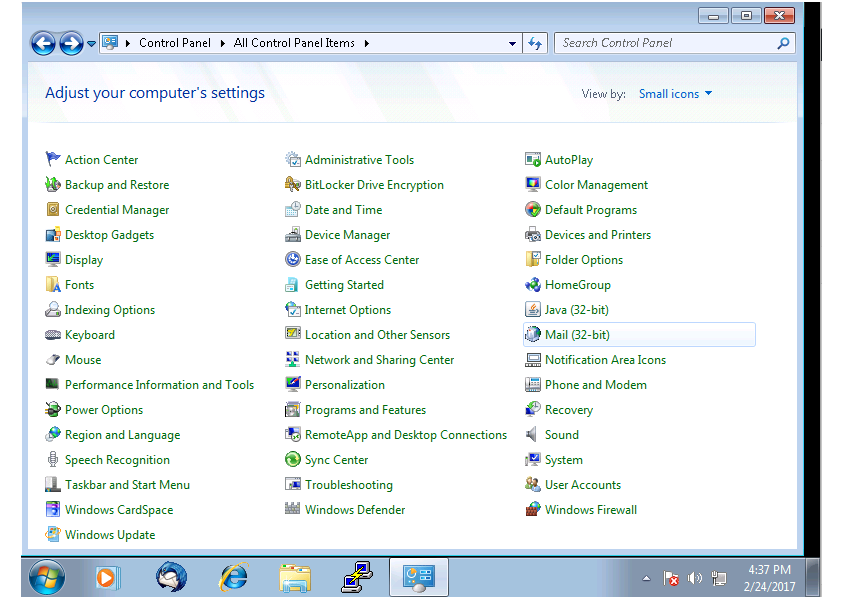The height and width of the screenshot is (600, 850).
Task: Open the Date and Time icon
Action: [293, 209]
